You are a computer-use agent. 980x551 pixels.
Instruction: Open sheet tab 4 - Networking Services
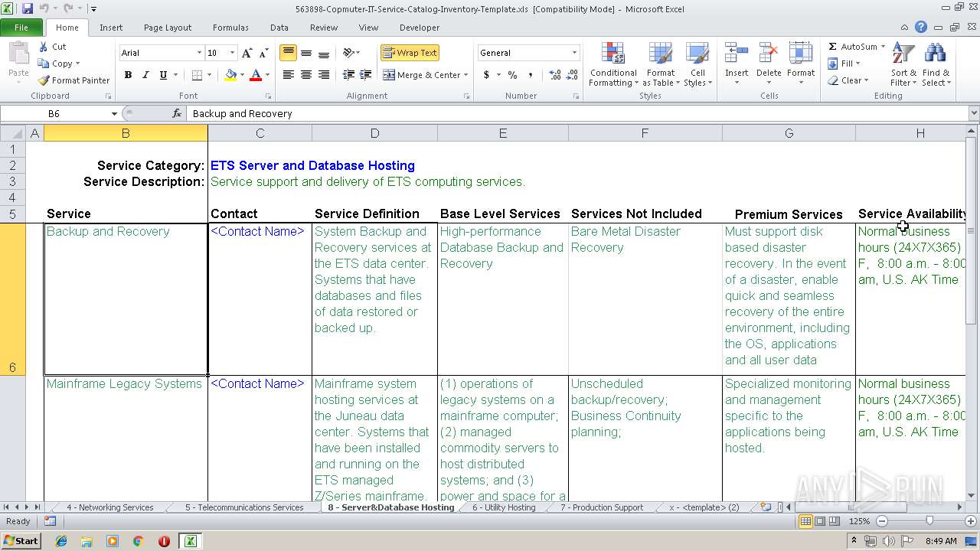pyautogui.click(x=109, y=507)
